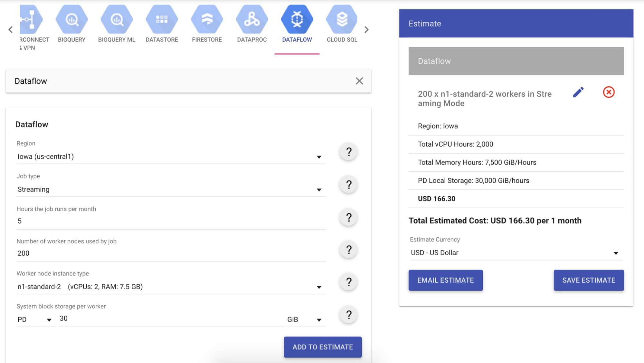Switch to the BIGQUERY tab label
Screen dimensions: 644x363
(71, 40)
